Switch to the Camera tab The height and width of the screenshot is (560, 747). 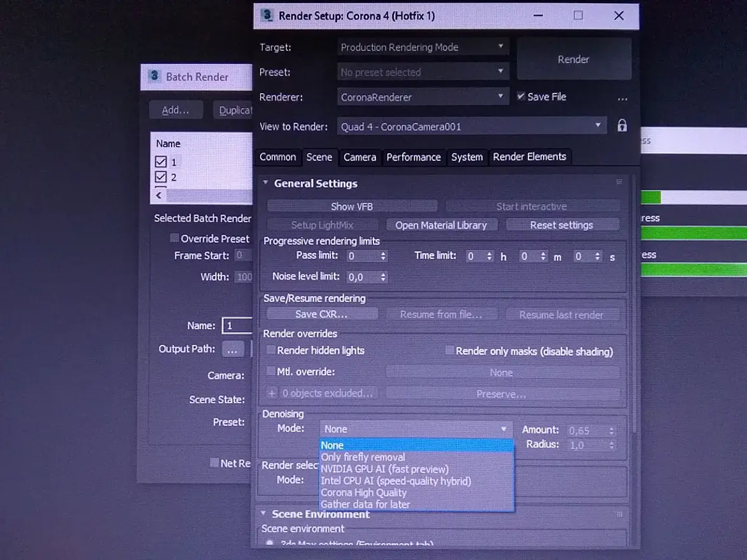pyautogui.click(x=360, y=157)
